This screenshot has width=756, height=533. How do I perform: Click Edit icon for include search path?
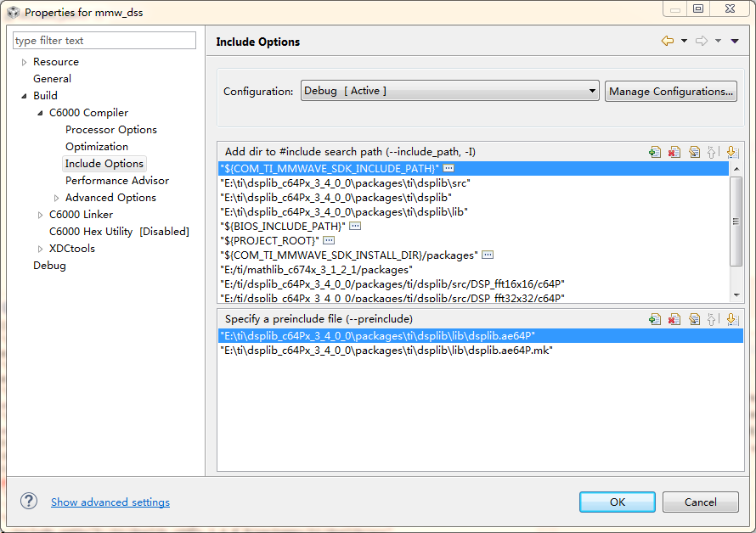(x=694, y=152)
